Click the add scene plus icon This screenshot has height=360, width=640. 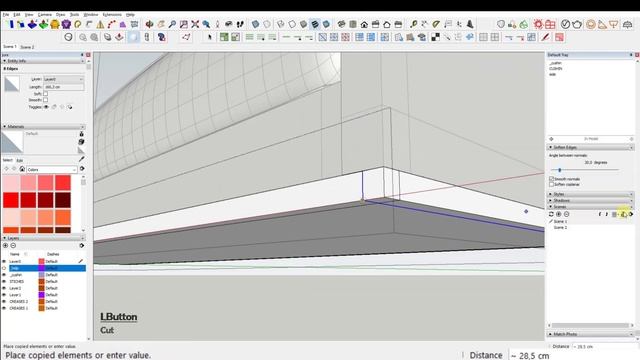tap(559, 214)
